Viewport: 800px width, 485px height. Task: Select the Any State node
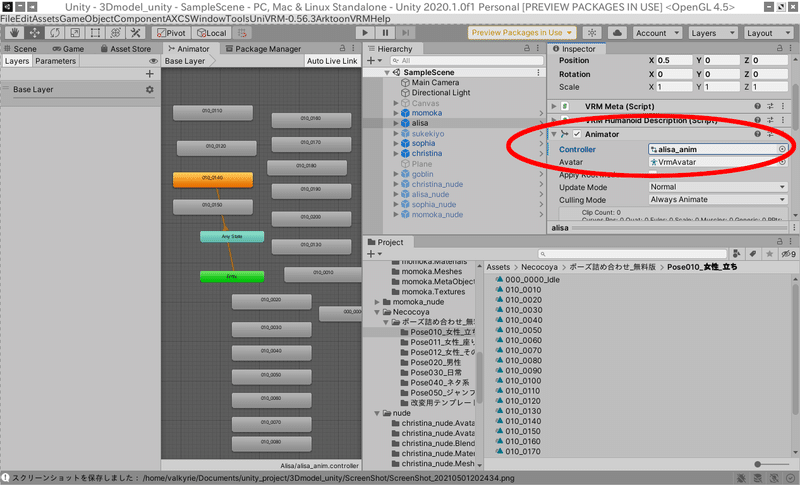point(232,237)
